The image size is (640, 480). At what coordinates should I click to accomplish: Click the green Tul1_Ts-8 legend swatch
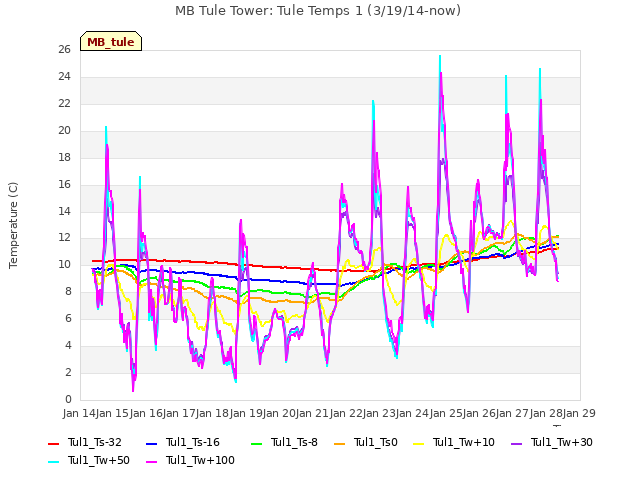tap(257, 443)
